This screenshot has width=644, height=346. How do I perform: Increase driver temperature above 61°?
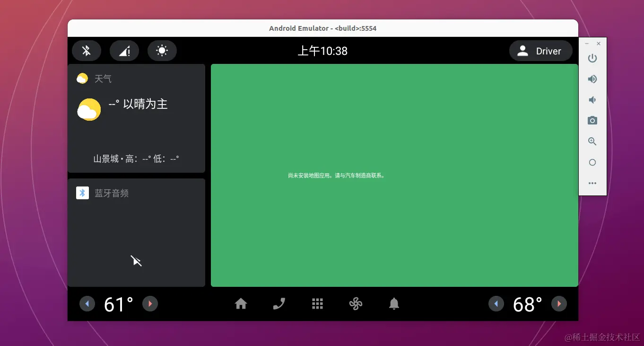(x=150, y=303)
